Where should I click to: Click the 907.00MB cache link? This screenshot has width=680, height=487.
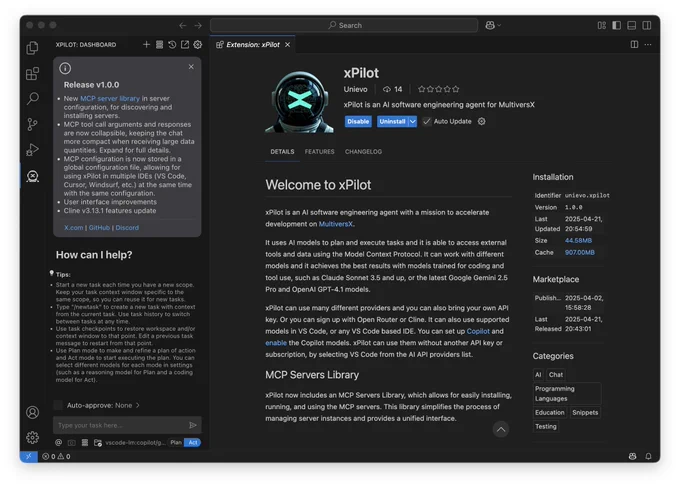coord(580,252)
